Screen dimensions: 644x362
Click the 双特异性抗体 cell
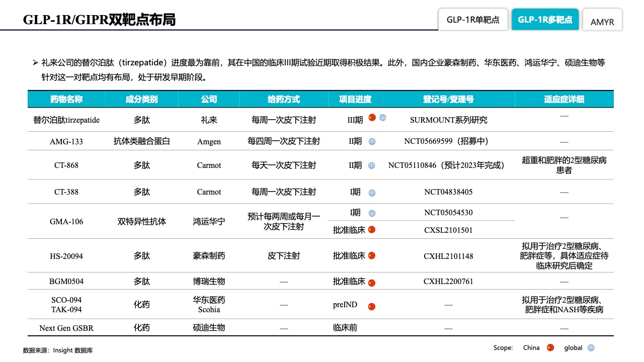point(142,222)
